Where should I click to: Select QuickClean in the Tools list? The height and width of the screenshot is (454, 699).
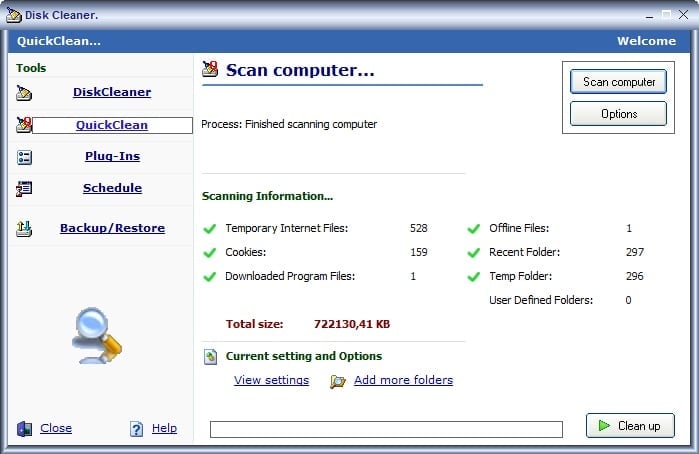[x=112, y=125]
